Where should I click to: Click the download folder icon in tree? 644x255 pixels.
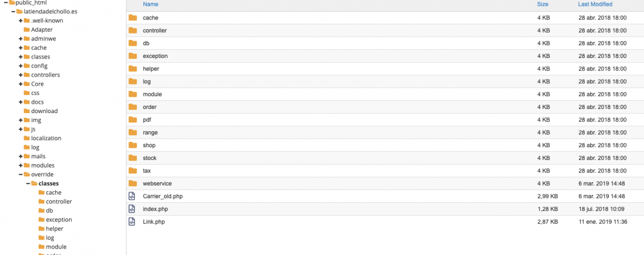coord(27,111)
